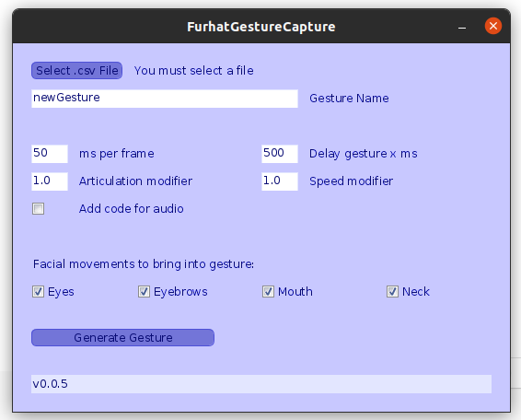Uncheck the Eyebrows checkbox
Image resolution: width=521 pixels, height=420 pixels.
[x=144, y=292]
